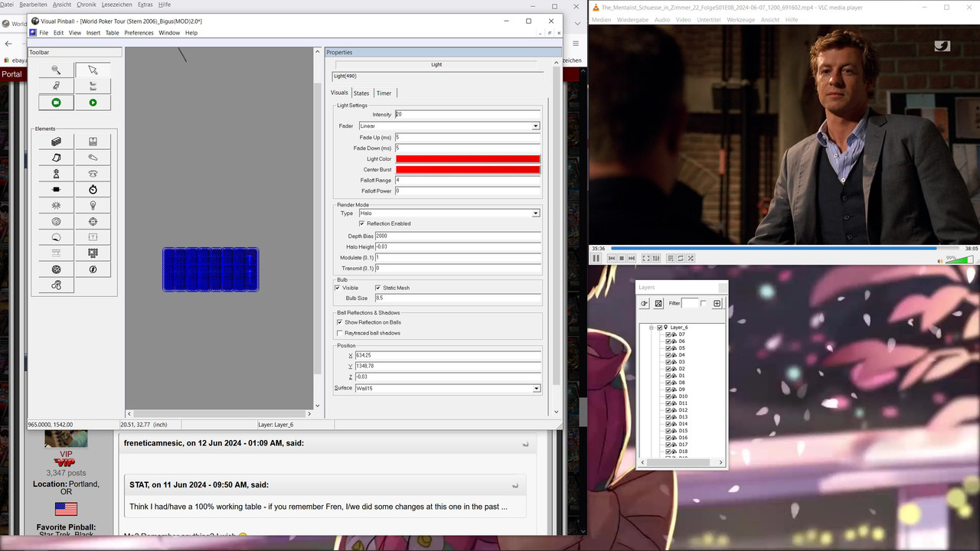The image size is (980, 551).
Task: Toggle VLC shuffle playback icon
Action: tap(691, 259)
